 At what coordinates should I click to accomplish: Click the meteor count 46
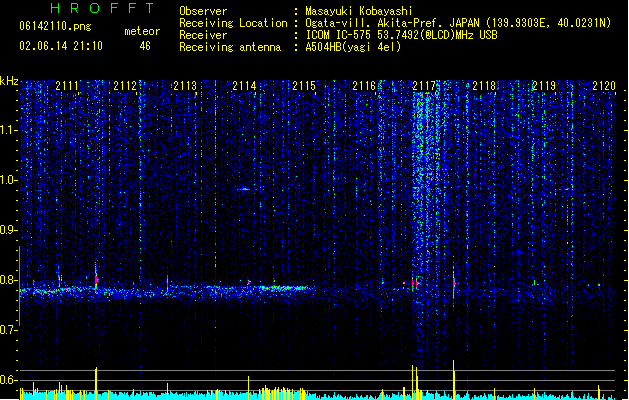point(145,46)
